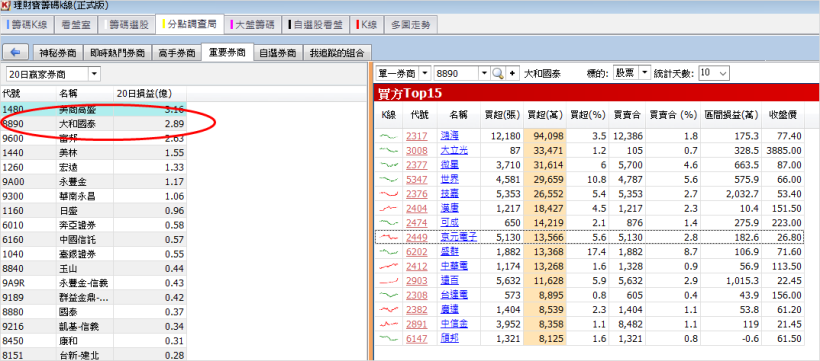Viewport: 820px width, 361px height.
Task: Open K-line sparkline for stock 2376
Action: [389, 194]
